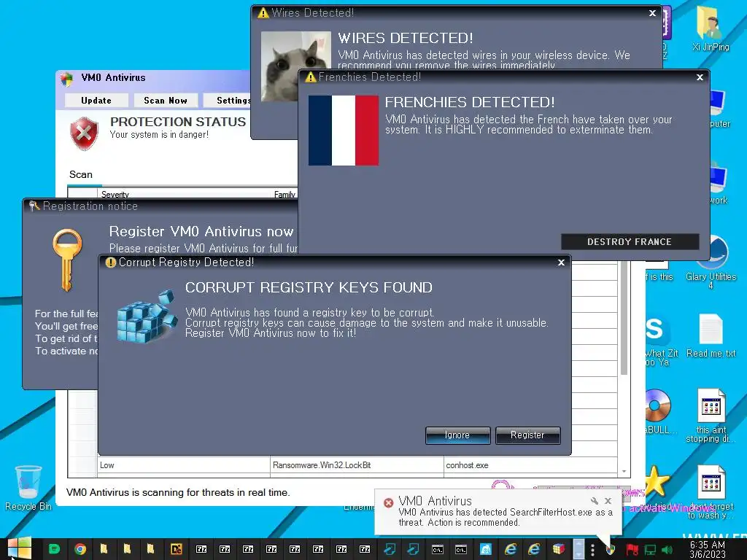747x560 pixels.
Task: Open the 'dont forget to wash y...' desktop file
Action: pyautogui.click(x=711, y=492)
